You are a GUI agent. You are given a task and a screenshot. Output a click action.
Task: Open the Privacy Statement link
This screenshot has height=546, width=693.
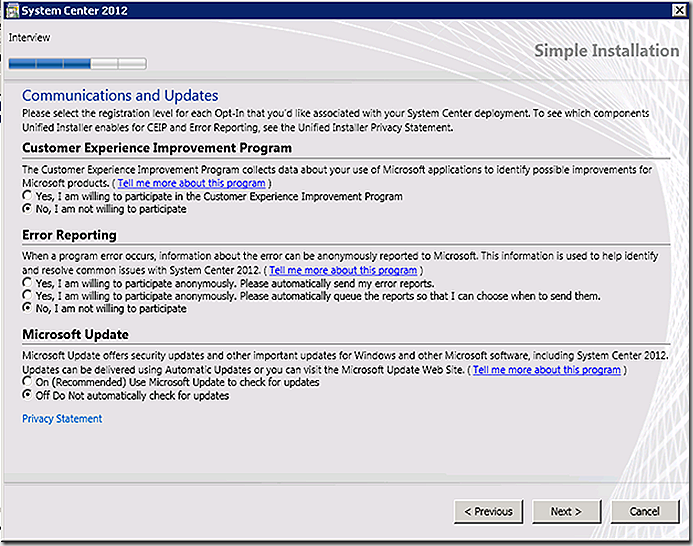[62, 419]
